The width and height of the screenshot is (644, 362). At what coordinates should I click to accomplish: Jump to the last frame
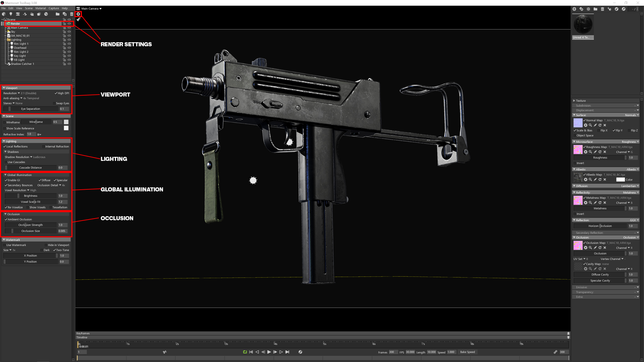coord(287,352)
